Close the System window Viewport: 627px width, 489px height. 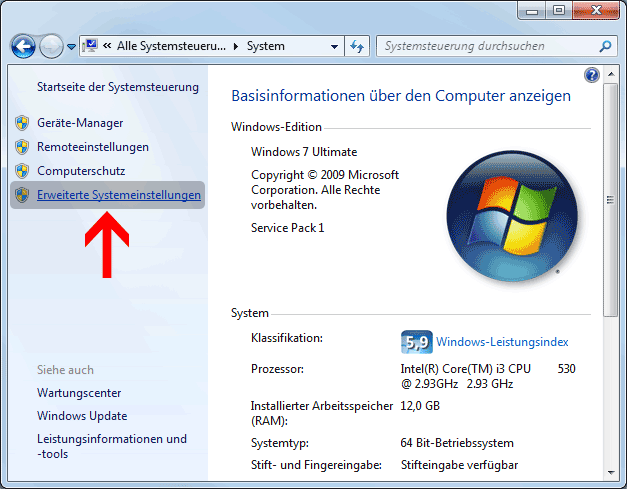(x=596, y=11)
